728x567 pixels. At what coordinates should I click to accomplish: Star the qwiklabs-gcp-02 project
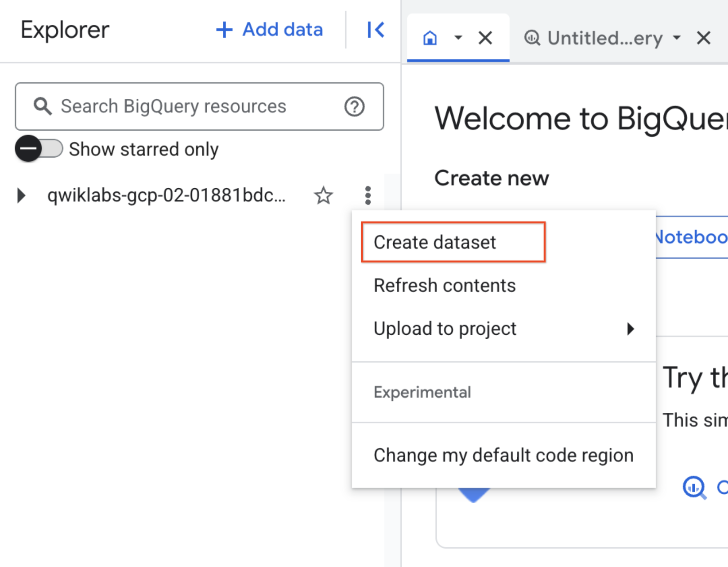(x=323, y=195)
